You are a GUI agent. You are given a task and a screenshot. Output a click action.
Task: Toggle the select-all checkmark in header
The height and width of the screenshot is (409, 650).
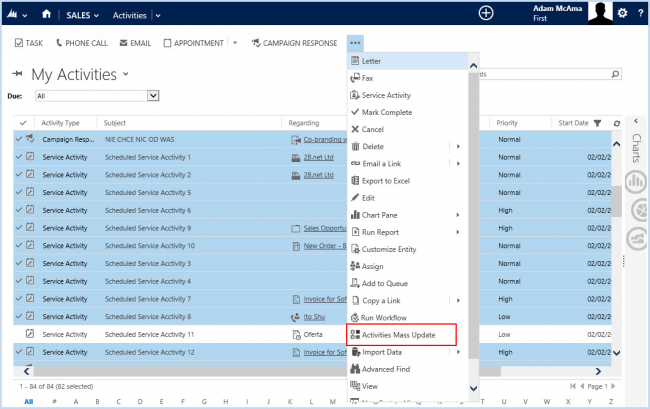point(23,123)
